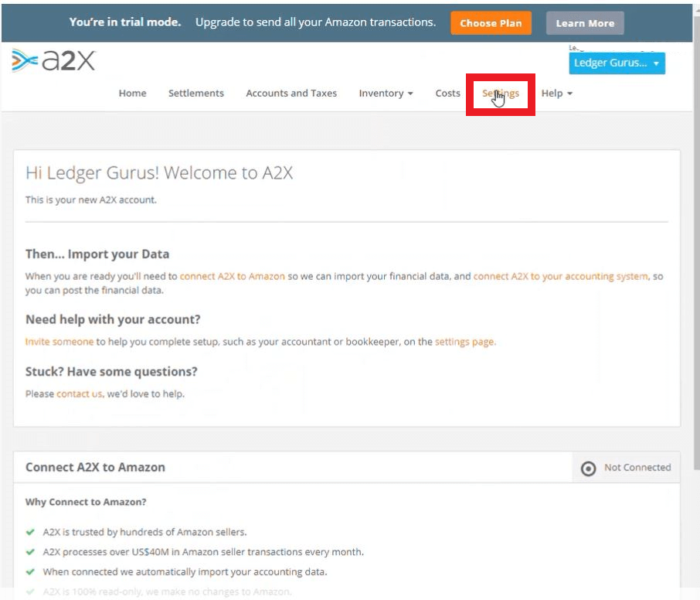Click the 'contact us' link
700x600 pixels.
click(80, 394)
